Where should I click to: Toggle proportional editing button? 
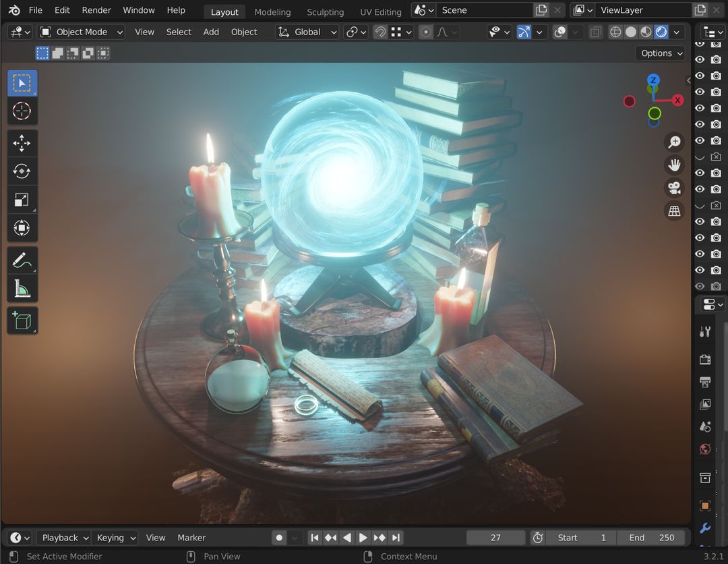tap(426, 32)
